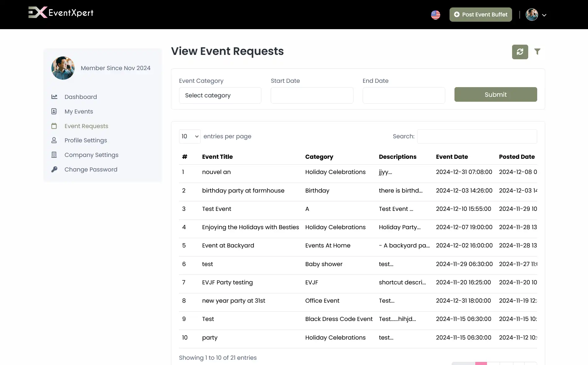588x365 pixels.
Task: Open the filter options icon
Action: (x=538, y=51)
